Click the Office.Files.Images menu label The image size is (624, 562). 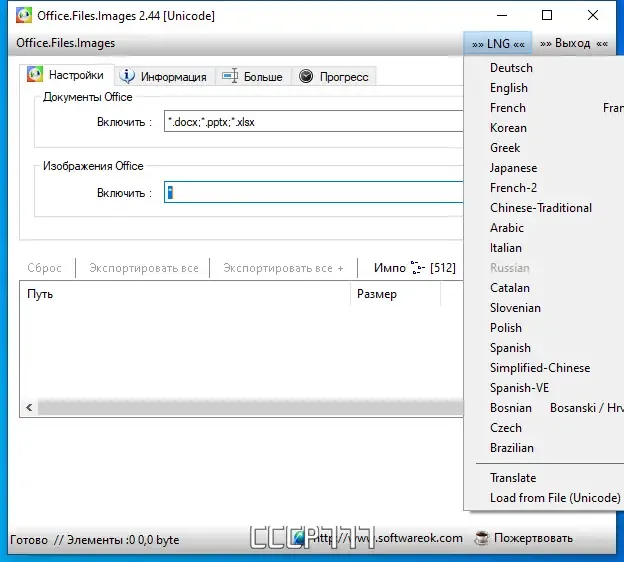66,43
